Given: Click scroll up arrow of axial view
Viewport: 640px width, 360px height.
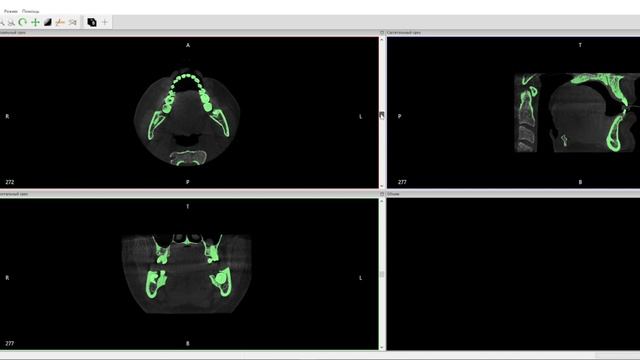Looking at the screenshot, I should [382, 40].
